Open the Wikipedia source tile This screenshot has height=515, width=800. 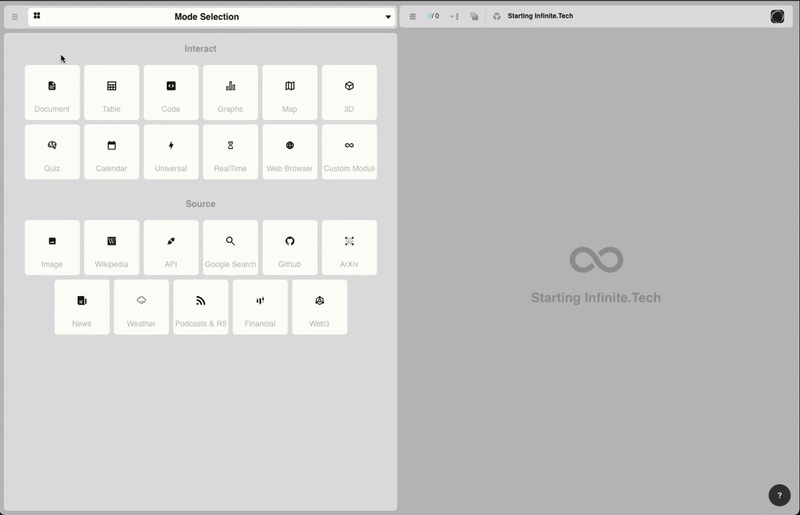click(x=111, y=248)
